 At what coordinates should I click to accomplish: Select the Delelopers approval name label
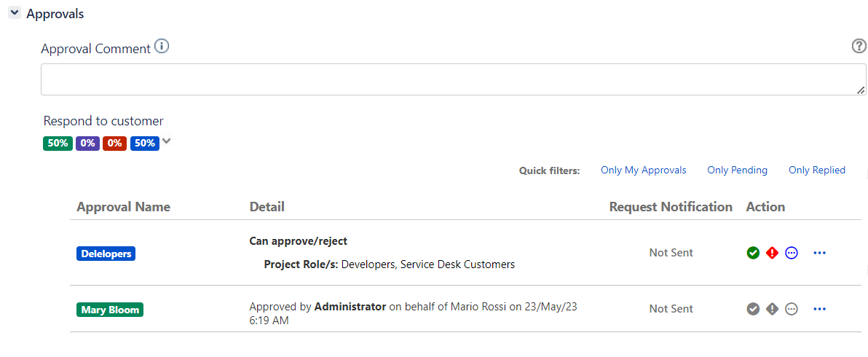pyautogui.click(x=106, y=254)
